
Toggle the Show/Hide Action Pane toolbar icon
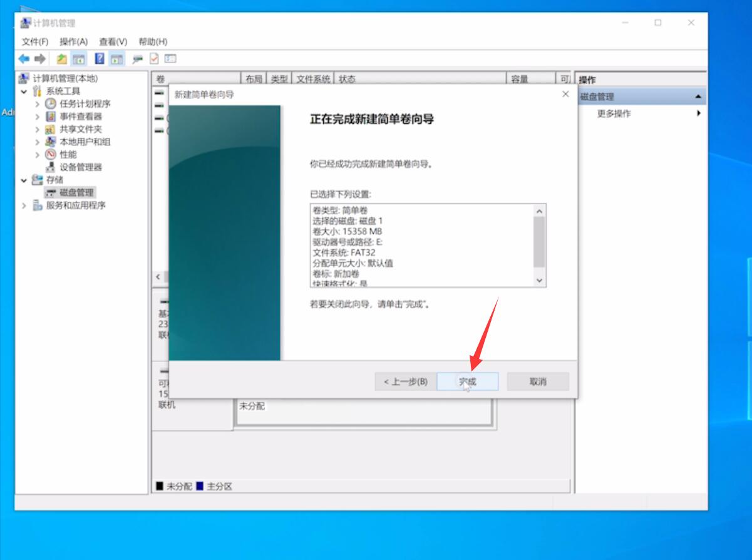[116, 59]
